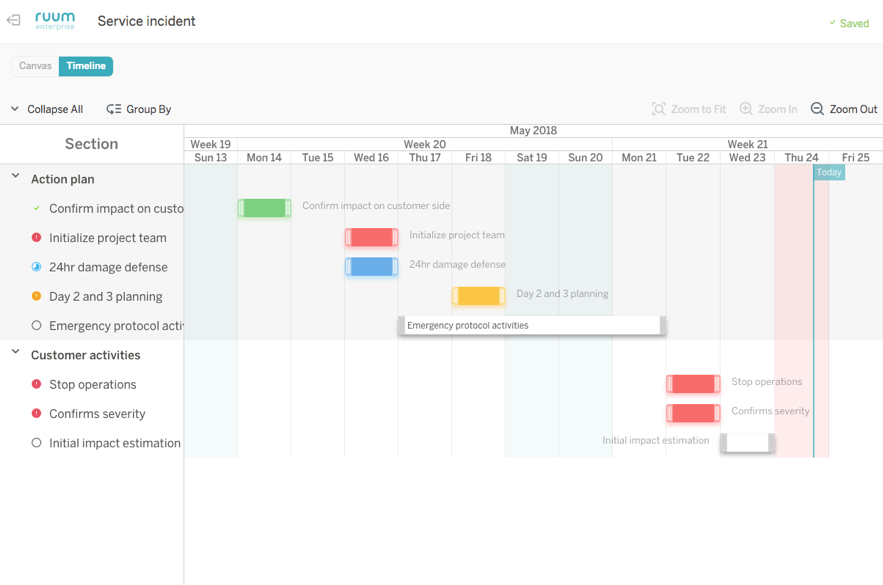This screenshot has width=883, height=585.
Task: Switch to the Canvas tab
Action: click(35, 66)
